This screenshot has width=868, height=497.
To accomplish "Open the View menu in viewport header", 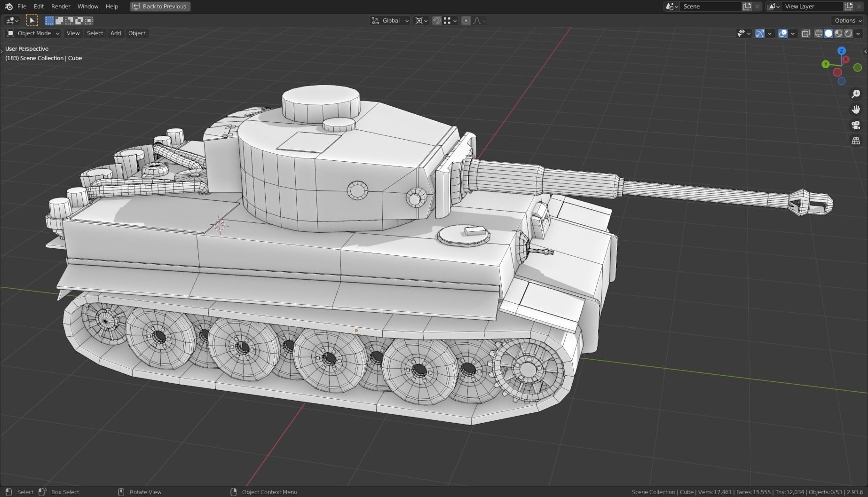I will coord(73,33).
